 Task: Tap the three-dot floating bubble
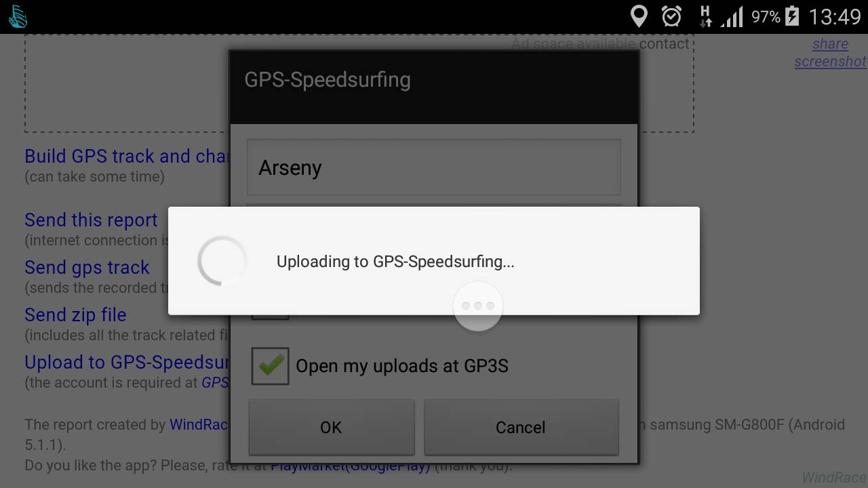click(x=478, y=306)
